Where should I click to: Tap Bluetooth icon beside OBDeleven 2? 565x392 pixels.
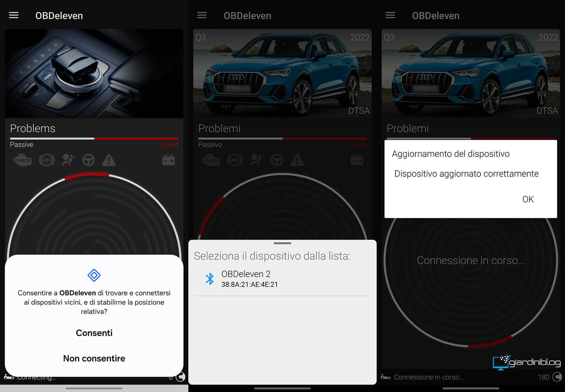coord(210,278)
